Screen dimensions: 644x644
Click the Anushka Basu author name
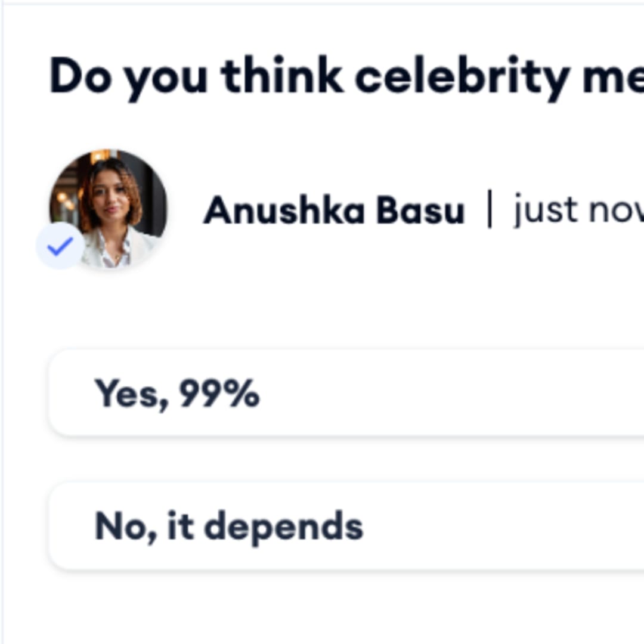click(x=333, y=210)
